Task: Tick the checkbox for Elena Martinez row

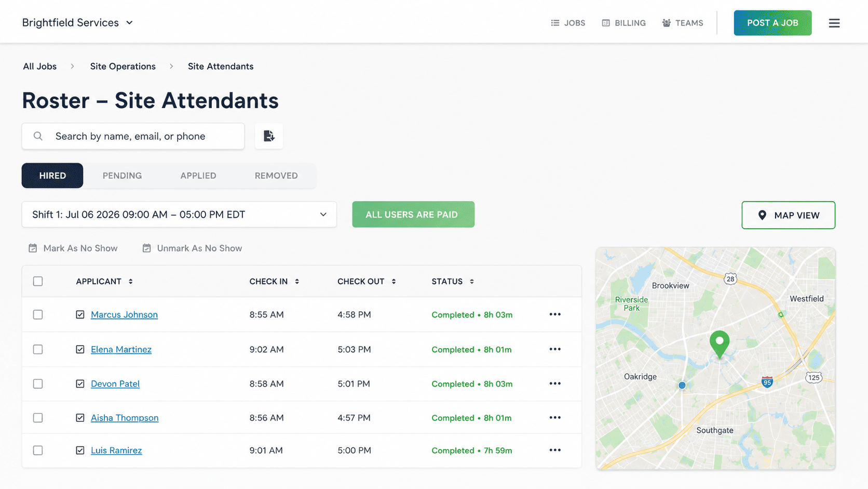Action: click(x=38, y=349)
